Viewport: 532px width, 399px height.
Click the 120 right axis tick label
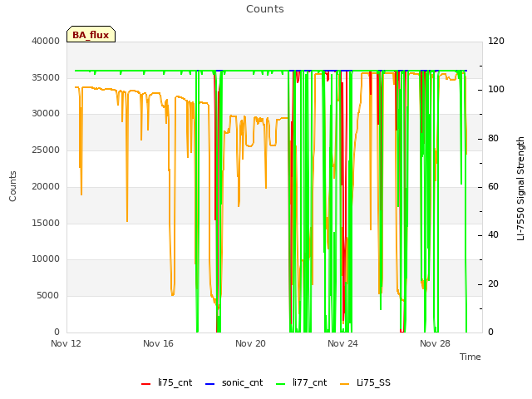click(496, 41)
